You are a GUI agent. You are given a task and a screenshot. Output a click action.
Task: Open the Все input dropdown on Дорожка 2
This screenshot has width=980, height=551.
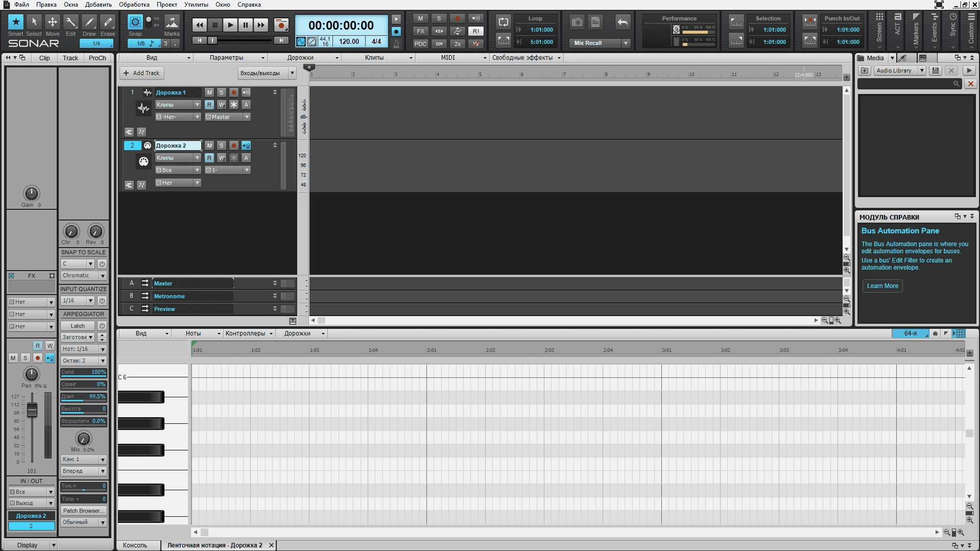[x=178, y=170]
